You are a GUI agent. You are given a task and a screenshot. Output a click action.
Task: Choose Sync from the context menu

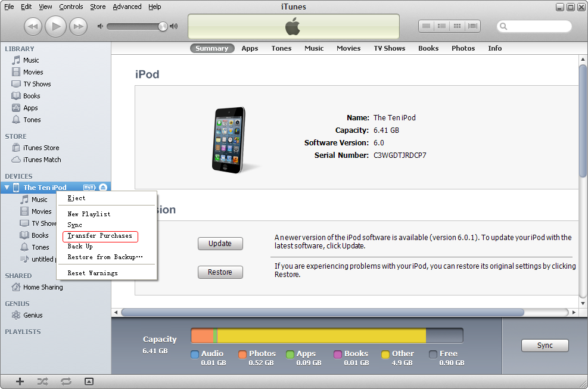tap(107, 225)
